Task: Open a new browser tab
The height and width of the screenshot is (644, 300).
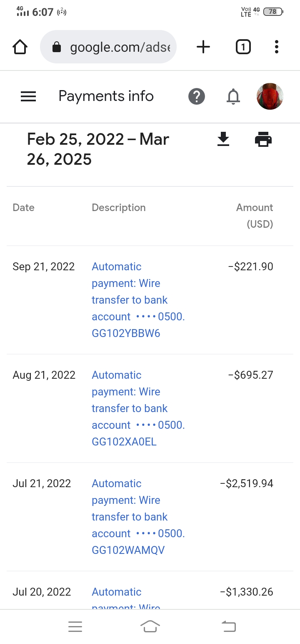Action: coord(203,47)
